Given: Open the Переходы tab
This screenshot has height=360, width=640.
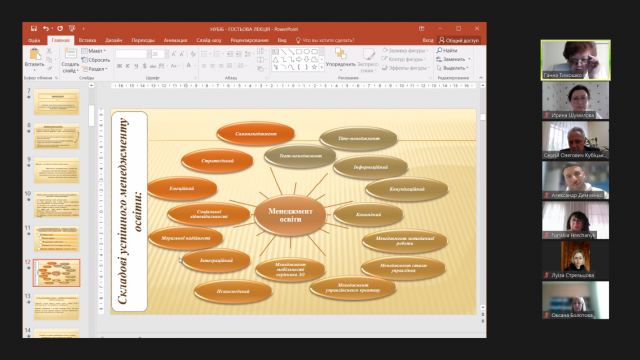Looking at the screenshot, I should tap(143, 40).
